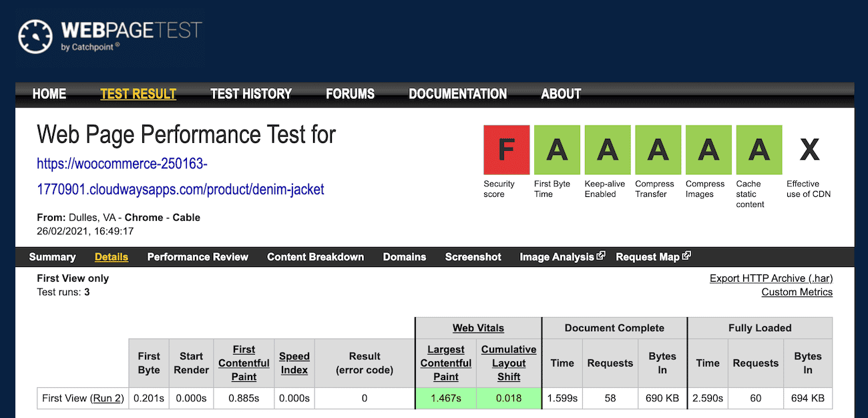Open the Image Analysis tab
This screenshot has width=868, height=418.
[557, 257]
